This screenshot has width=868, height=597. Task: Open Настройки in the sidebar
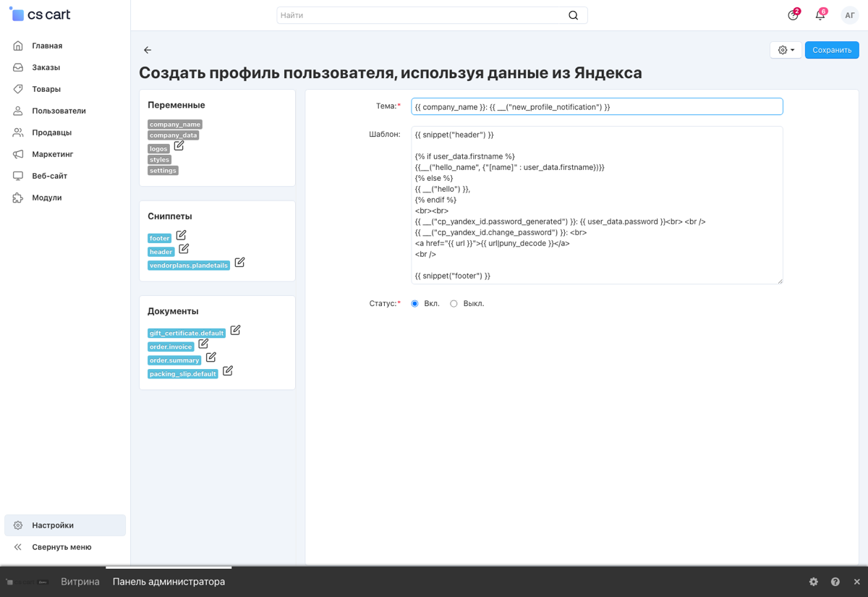pos(65,525)
